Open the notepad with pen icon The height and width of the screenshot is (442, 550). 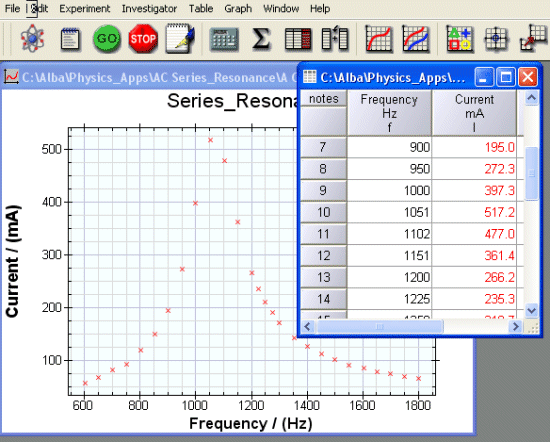tap(180, 38)
